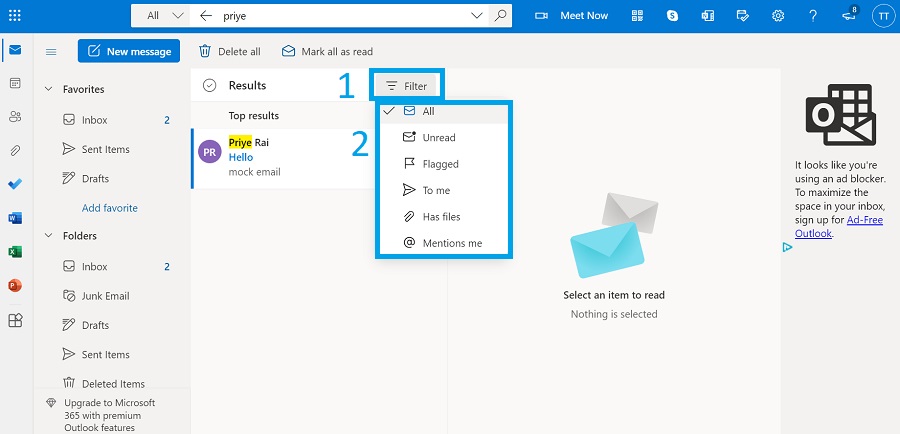The width and height of the screenshot is (900, 434).
Task: Collapse the Favorites section
Action: pyautogui.click(x=49, y=90)
